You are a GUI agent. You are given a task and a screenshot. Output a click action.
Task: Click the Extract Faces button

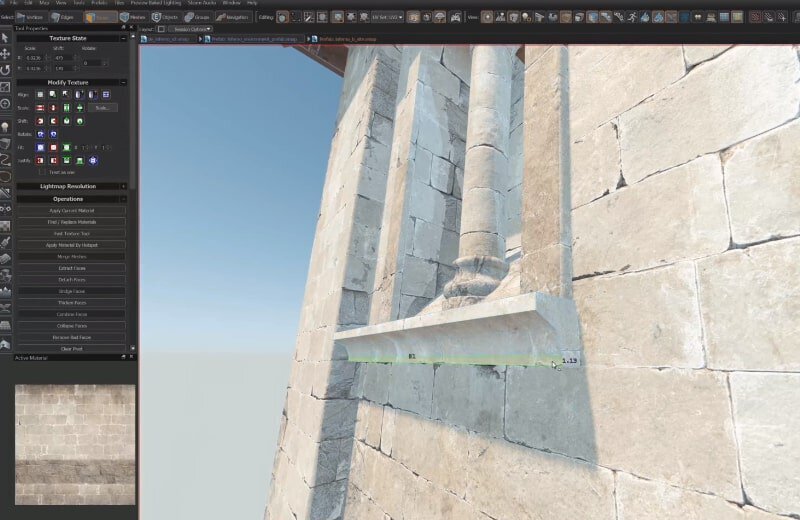click(74, 268)
